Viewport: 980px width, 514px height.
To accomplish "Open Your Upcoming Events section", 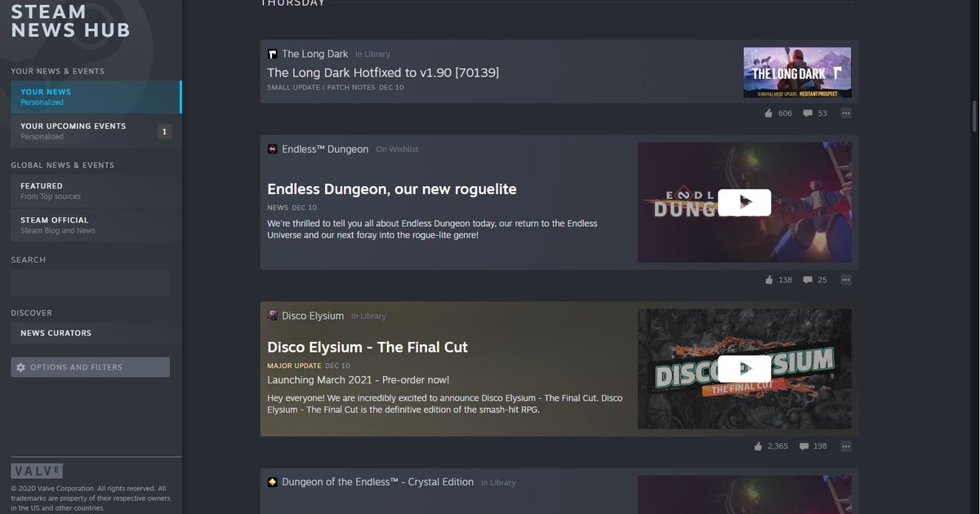I will pyautogui.click(x=96, y=131).
